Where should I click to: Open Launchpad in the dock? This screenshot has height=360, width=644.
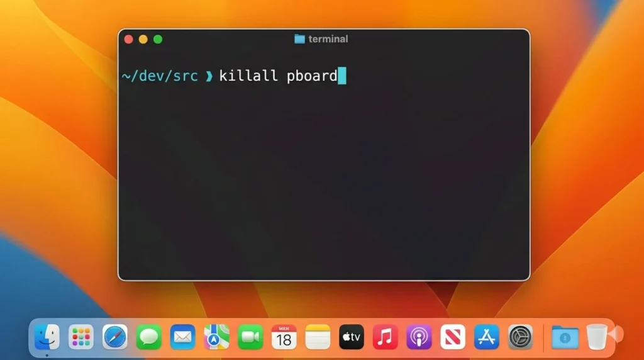tap(81, 337)
